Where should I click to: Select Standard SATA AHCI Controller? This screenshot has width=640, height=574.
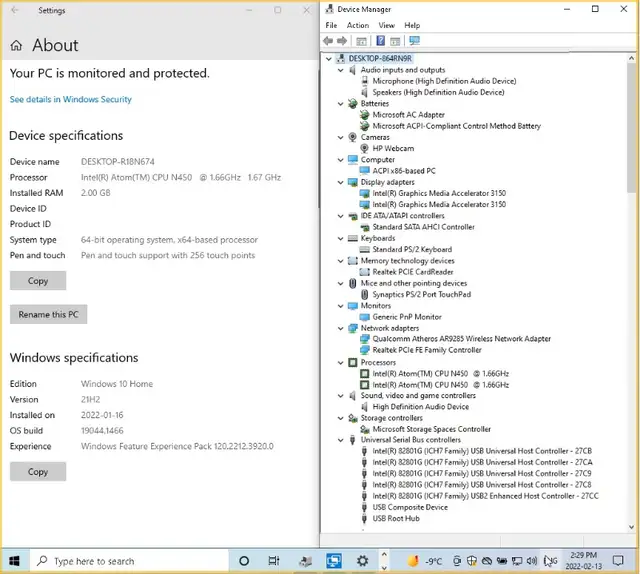tap(424, 227)
